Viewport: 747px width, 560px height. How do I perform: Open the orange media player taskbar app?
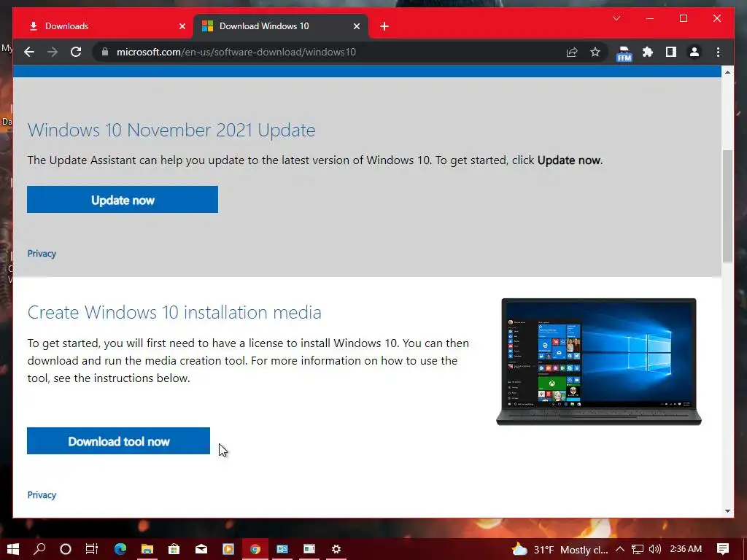pyautogui.click(x=228, y=549)
